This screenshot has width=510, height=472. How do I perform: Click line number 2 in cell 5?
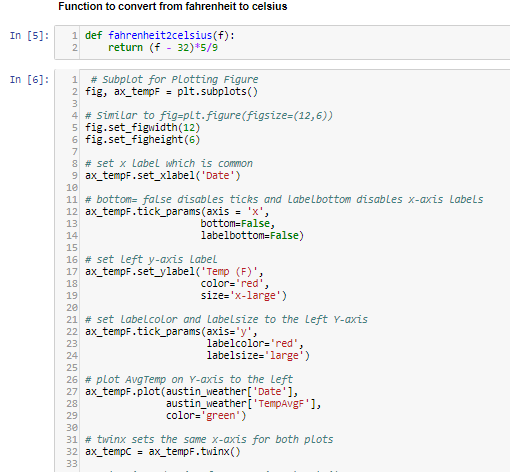click(x=75, y=47)
